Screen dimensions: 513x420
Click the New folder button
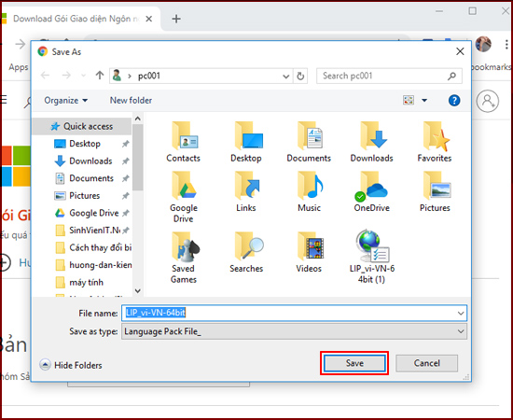131,100
